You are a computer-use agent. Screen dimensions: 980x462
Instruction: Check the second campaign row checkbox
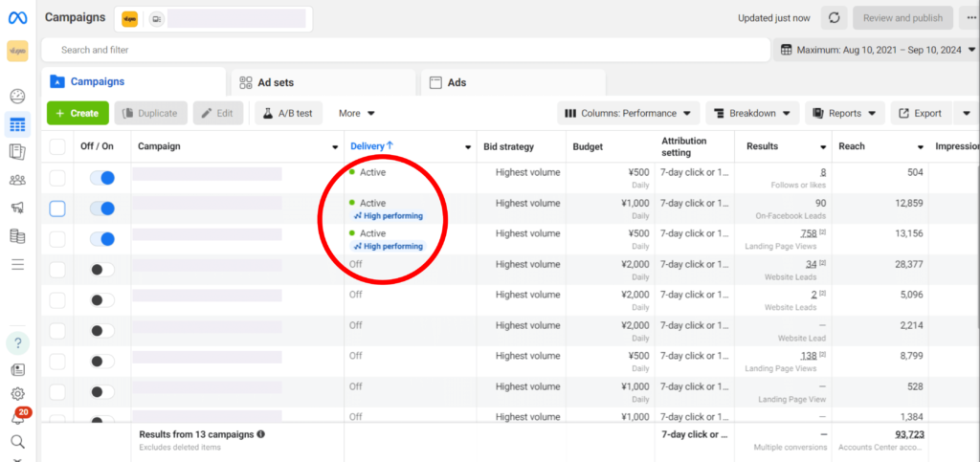(57, 209)
